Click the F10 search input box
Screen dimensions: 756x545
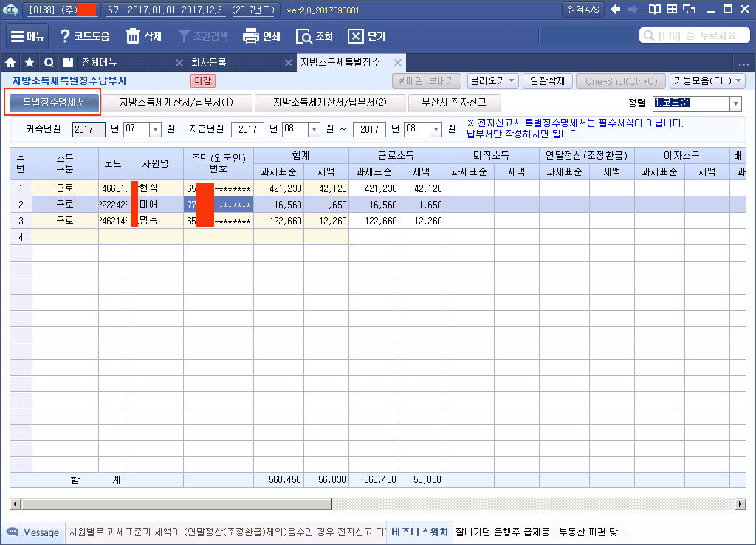pyautogui.click(x=694, y=35)
